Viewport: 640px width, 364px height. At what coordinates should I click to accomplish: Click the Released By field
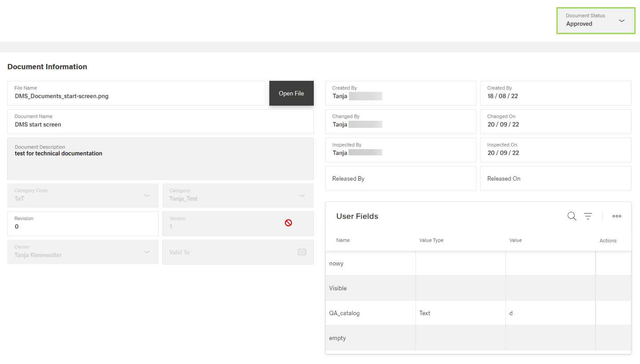coord(400,178)
